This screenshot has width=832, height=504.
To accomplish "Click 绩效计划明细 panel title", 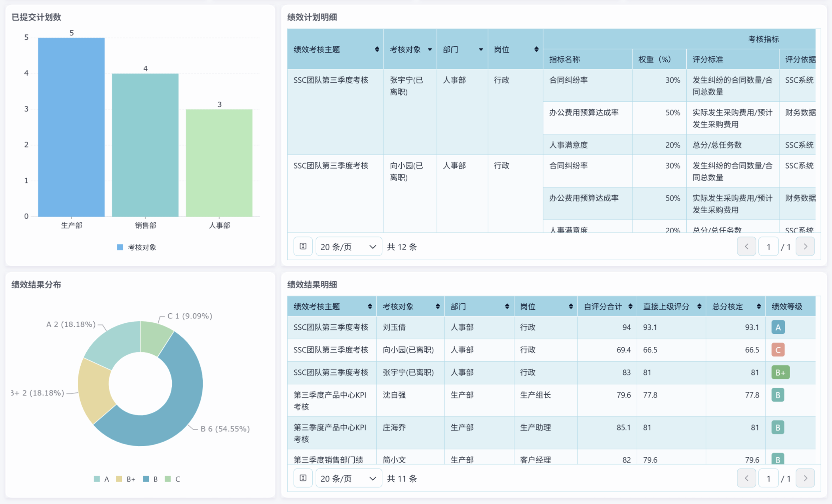I will click(312, 17).
